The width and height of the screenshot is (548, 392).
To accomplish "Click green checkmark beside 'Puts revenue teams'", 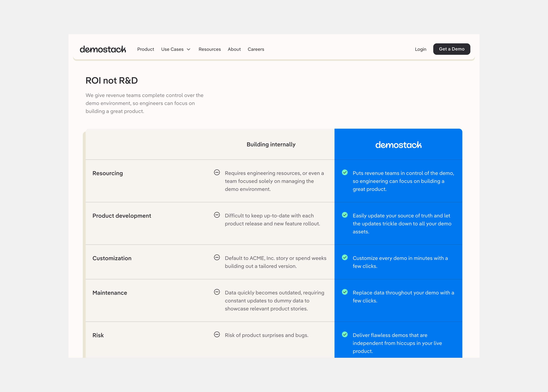I will (345, 172).
